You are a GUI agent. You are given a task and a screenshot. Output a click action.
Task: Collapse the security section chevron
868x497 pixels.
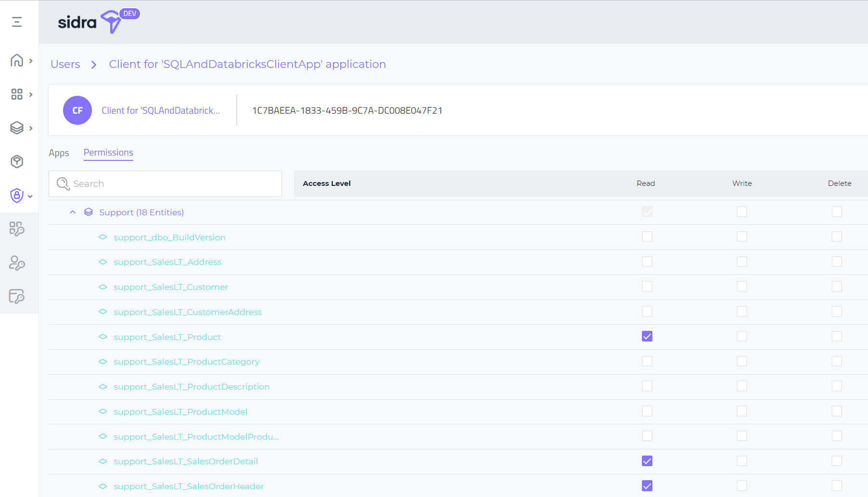click(30, 196)
